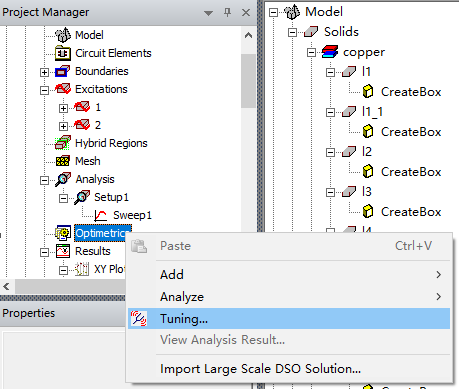Image resolution: width=459 pixels, height=389 pixels.
Task: Collapse the l1_1 solid node
Action: 330,112
